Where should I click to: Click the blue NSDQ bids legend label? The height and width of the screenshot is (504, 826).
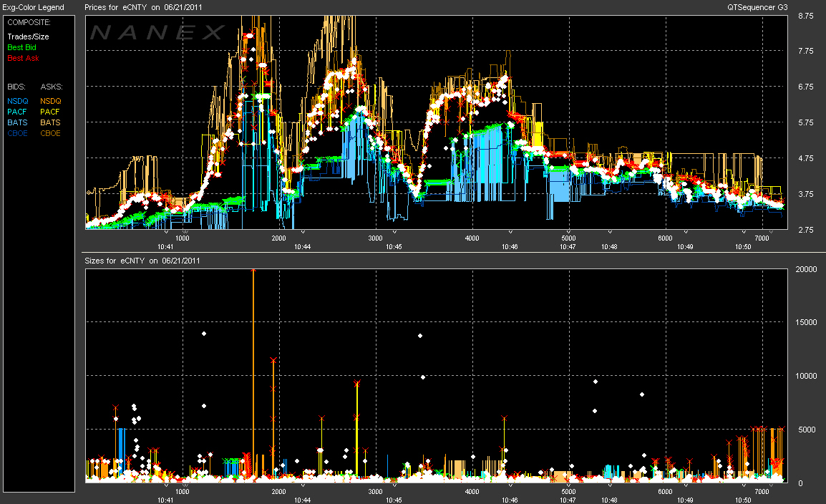point(17,101)
